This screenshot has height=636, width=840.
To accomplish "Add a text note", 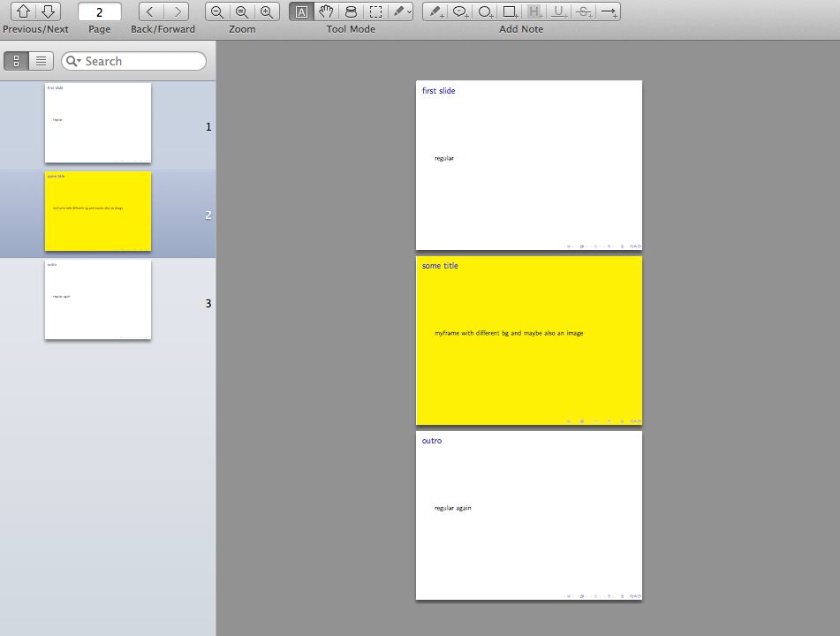I will pyautogui.click(x=435, y=11).
